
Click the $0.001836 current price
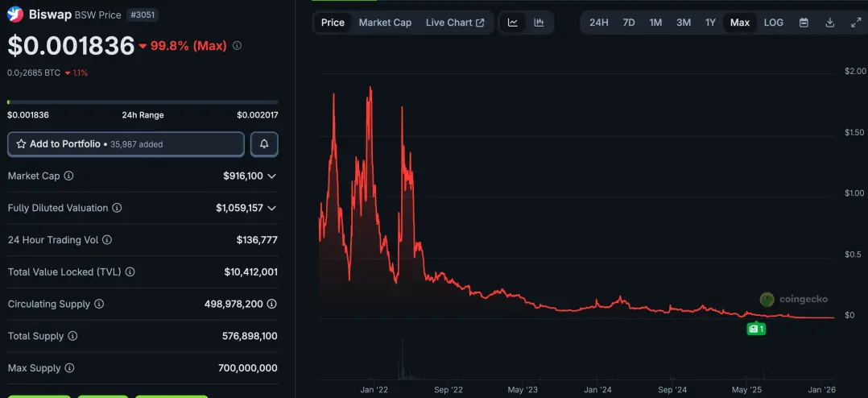coord(71,46)
